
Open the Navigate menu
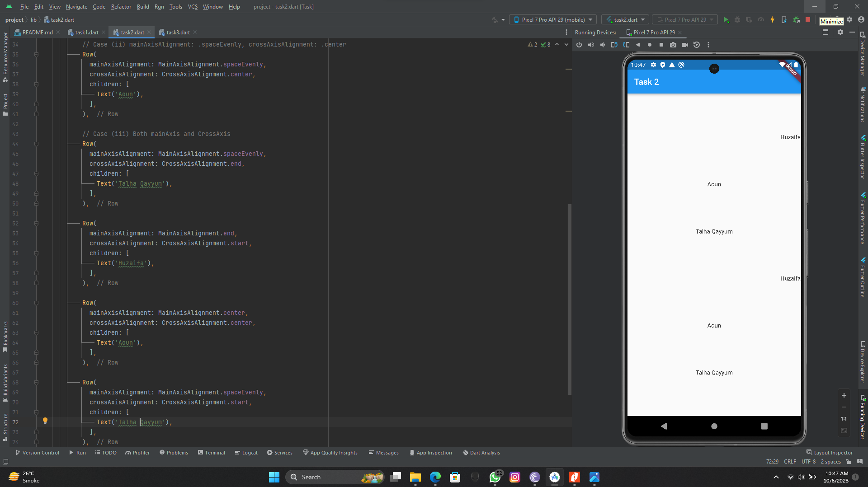[76, 7]
